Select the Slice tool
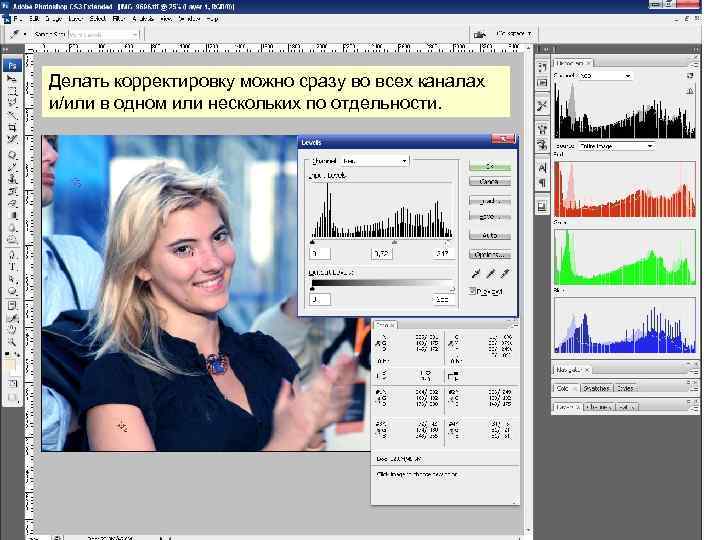Image resolution: width=720 pixels, height=540 pixels. point(12,138)
